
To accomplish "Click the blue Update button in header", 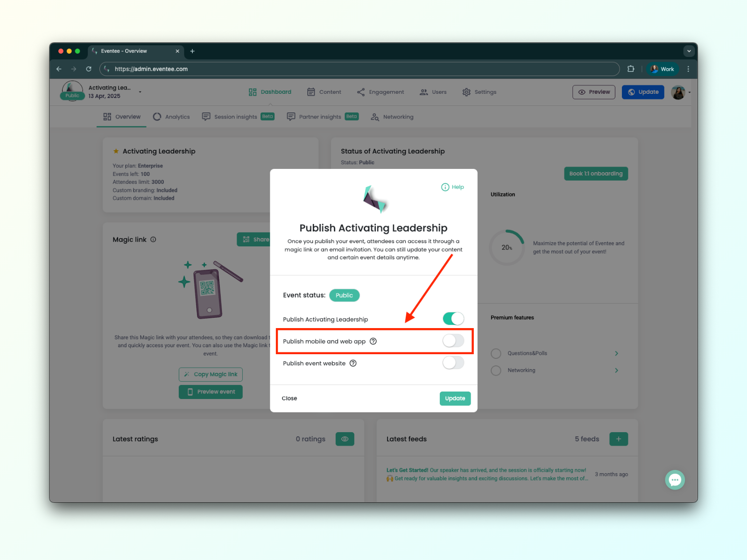I will pyautogui.click(x=643, y=92).
